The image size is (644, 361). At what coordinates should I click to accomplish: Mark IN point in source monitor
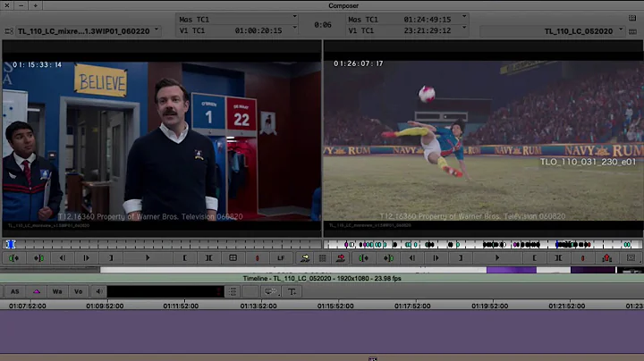click(x=184, y=258)
